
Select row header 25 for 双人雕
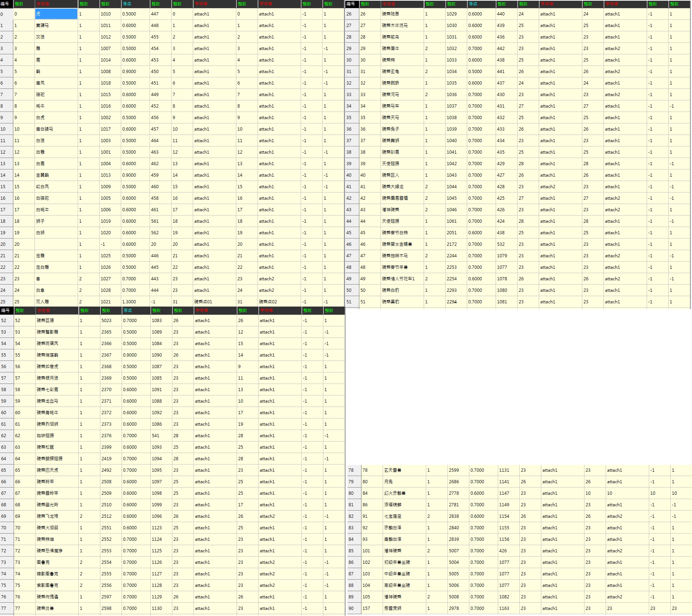(6, 302)
